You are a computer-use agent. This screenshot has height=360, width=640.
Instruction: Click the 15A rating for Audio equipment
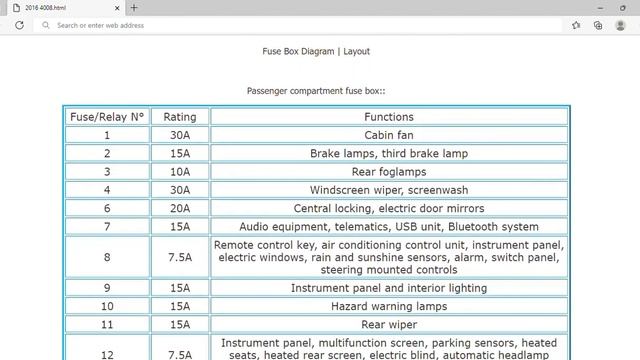180,227
